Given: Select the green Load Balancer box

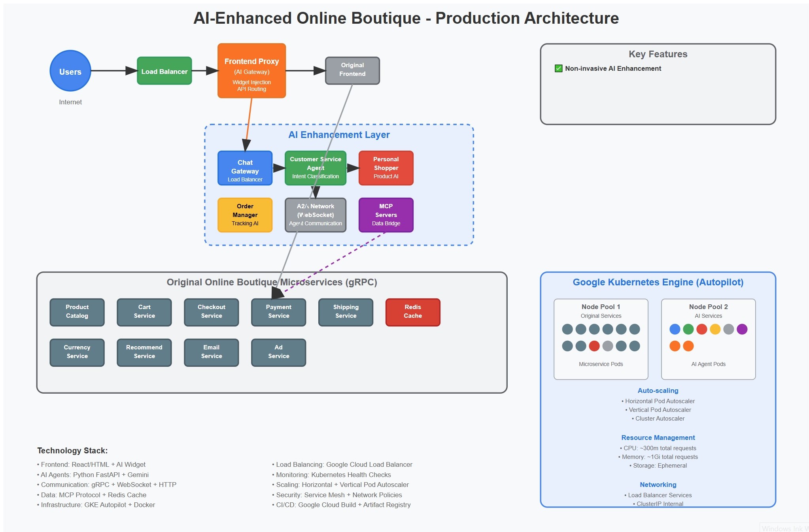Looking at the screenshot, I should click(x=164, y=71).
